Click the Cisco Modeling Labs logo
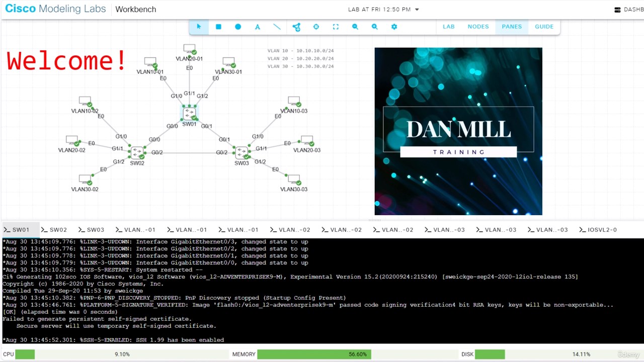 coord(55,9)
